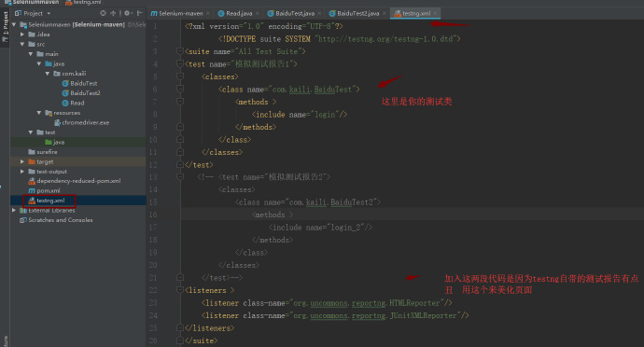644x347 pixels.
Task: Click the scroll-from-source target icon
Action: (x=103, y=13)
